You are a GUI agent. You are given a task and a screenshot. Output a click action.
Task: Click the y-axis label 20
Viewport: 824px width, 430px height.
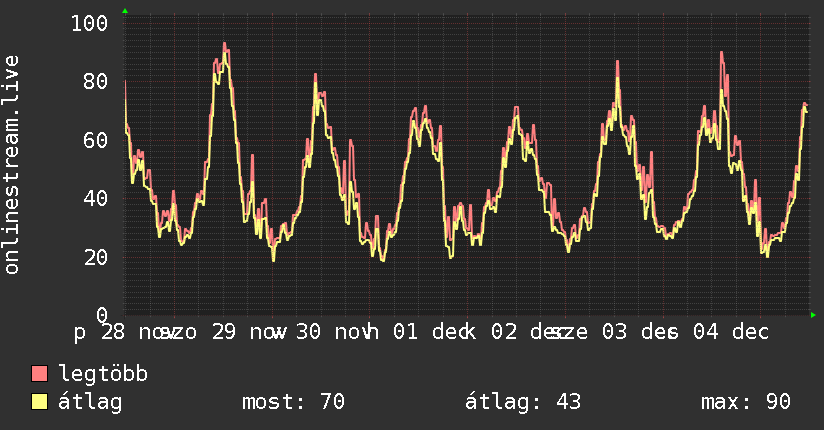click(95, 258)
